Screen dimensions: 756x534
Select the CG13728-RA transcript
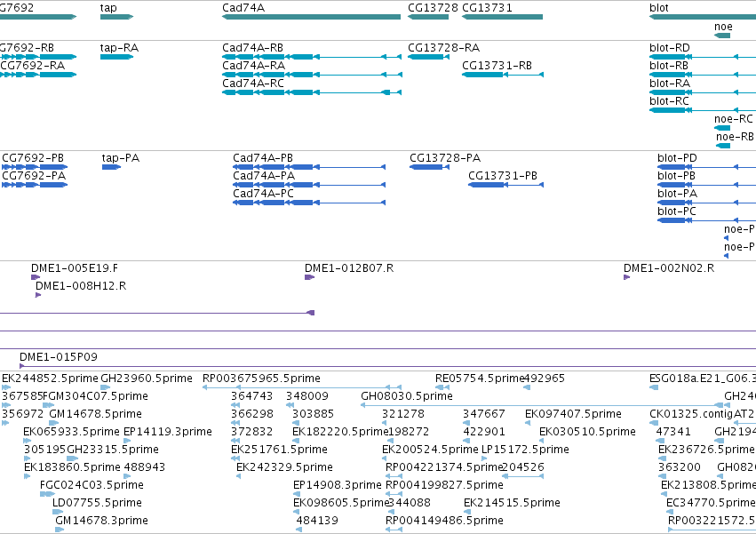point(443,48)
